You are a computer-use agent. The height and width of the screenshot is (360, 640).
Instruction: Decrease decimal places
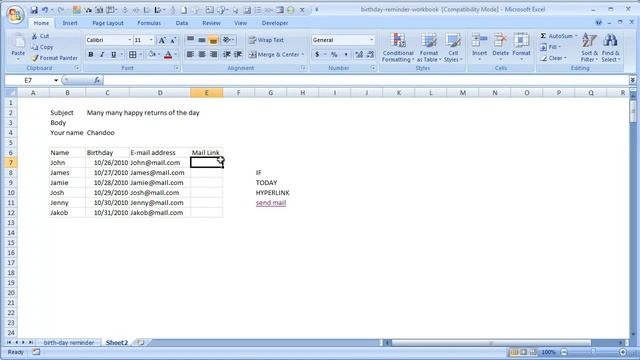coord(370,54)
